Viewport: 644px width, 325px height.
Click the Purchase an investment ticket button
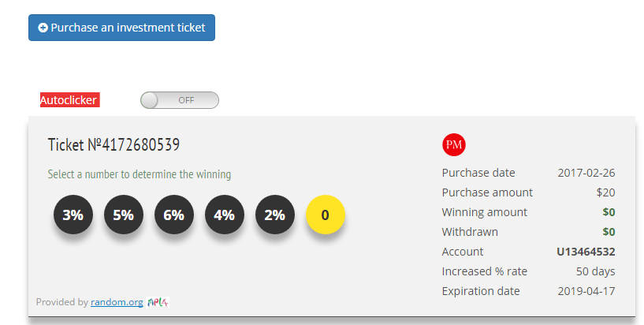click(x=121, y=28)
